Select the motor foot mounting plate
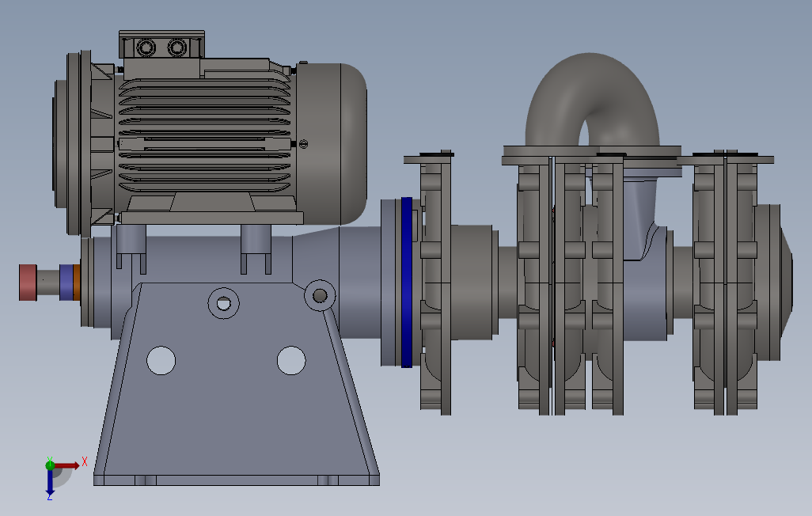This screenshot has width=812, height=516. coord(211,218)
